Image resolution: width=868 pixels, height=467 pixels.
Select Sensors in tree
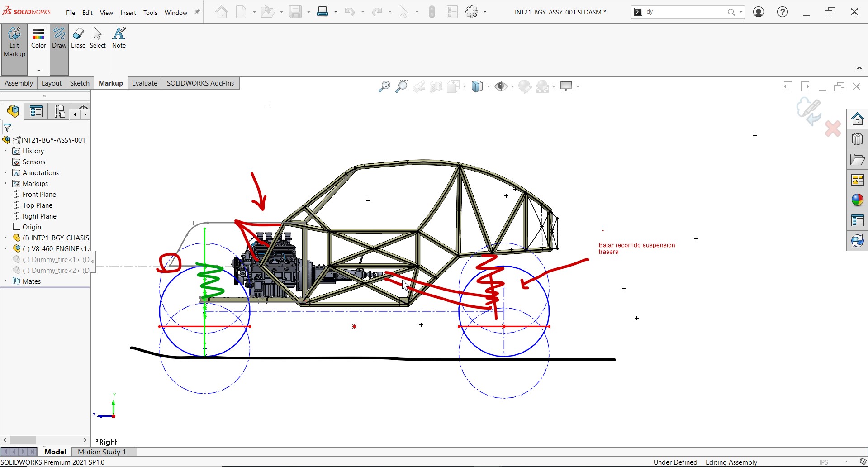click(x=34, y=162)
